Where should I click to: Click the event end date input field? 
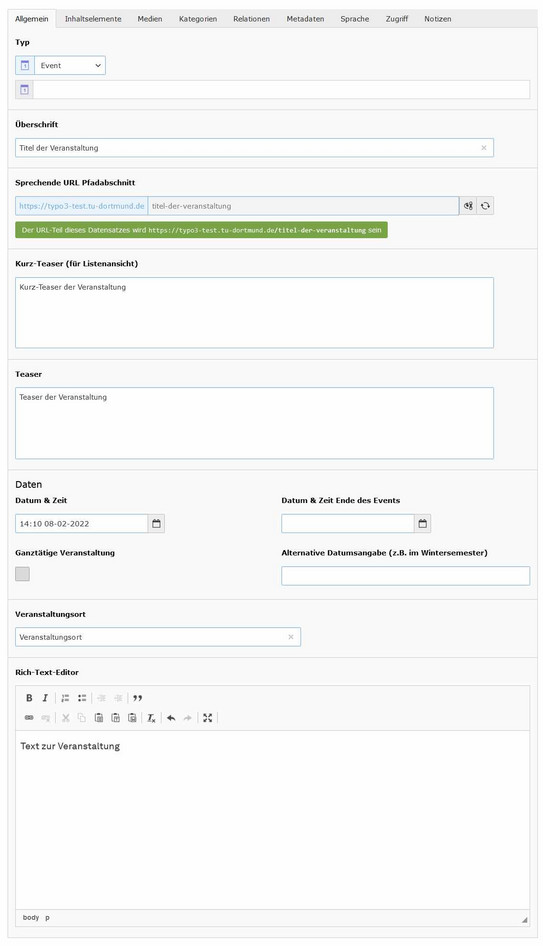click(x=348, y=524)
